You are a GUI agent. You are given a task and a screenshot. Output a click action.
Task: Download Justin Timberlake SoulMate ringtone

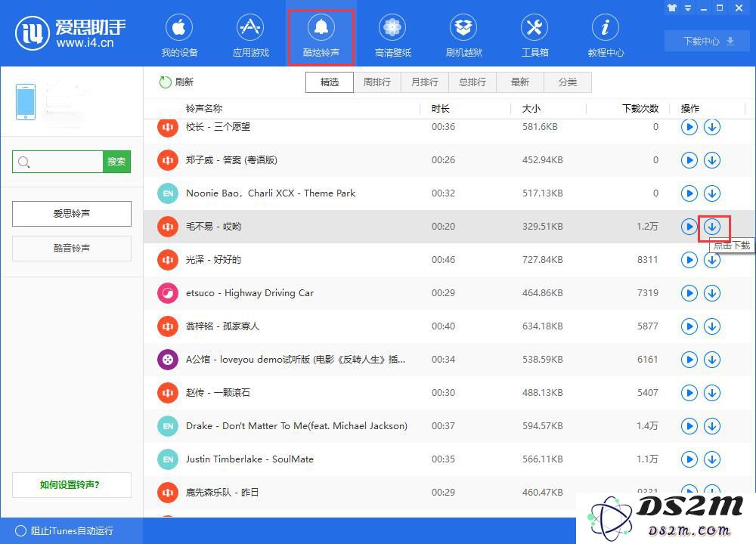(712, 459)
